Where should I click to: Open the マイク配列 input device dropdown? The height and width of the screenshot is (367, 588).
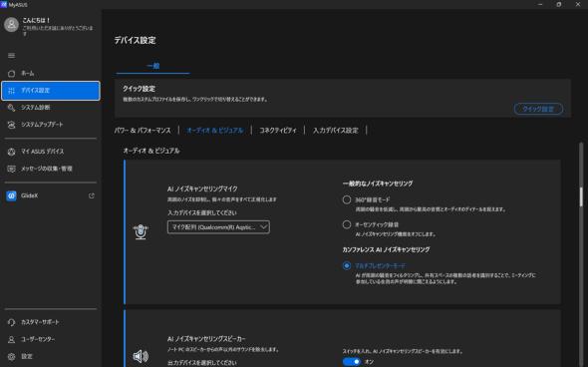(x=218, y=227)
